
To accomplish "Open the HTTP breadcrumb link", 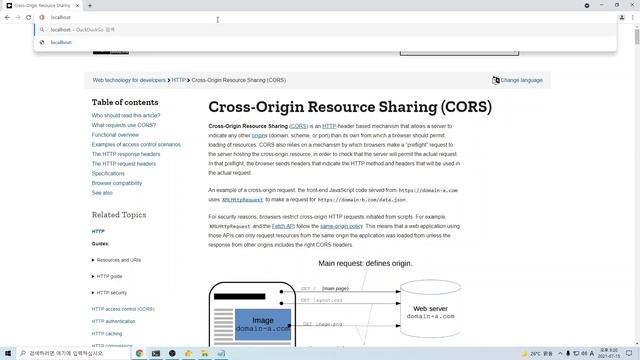I will 178,80.
